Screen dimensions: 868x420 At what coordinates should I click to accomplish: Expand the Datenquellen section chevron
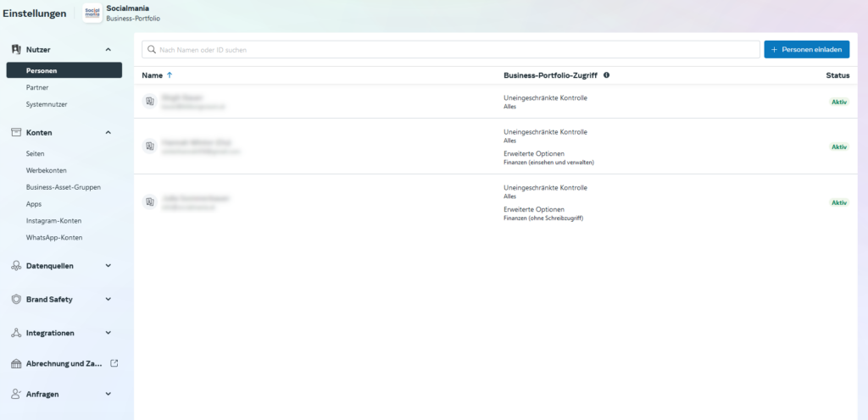(108, 265)
